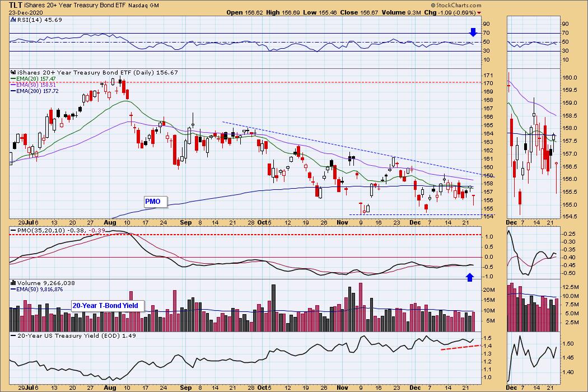This screenshot has width=588, height=392.
Task: Click the EMA(200) 157.72 legend entry
Action: click(x=35, y=91)
